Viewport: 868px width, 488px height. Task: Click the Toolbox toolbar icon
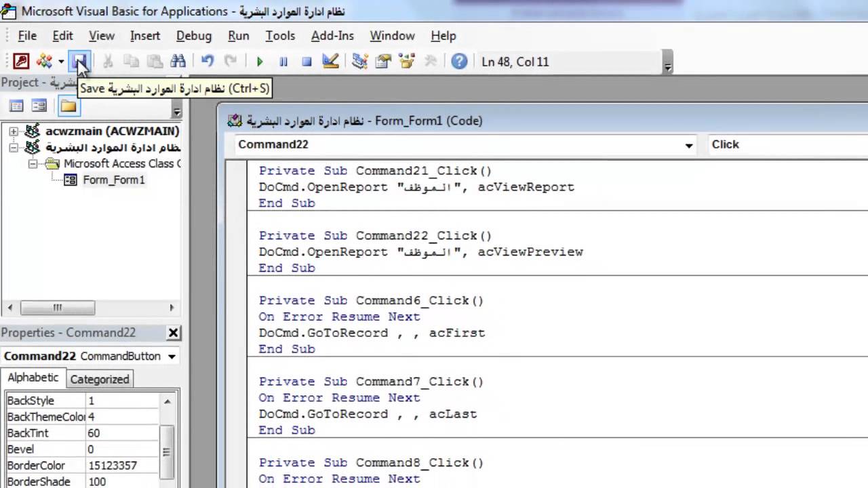pyautogui.click(x=430, y=62)
